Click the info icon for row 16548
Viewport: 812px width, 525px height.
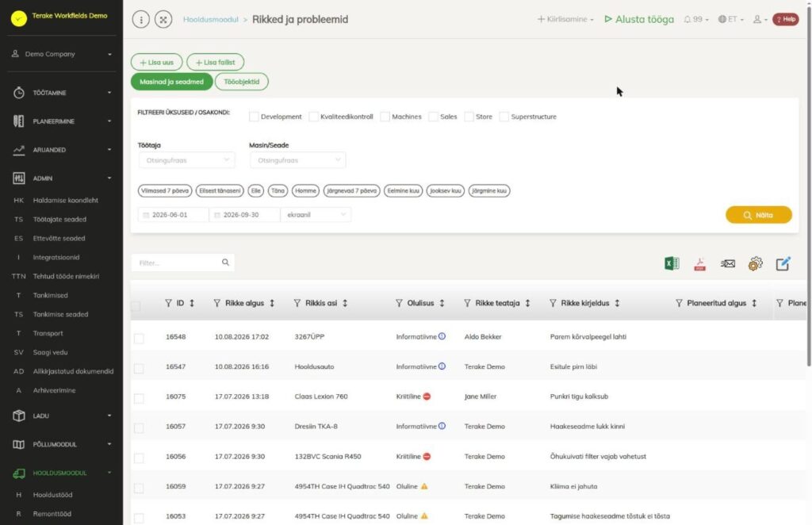[442, 336]
